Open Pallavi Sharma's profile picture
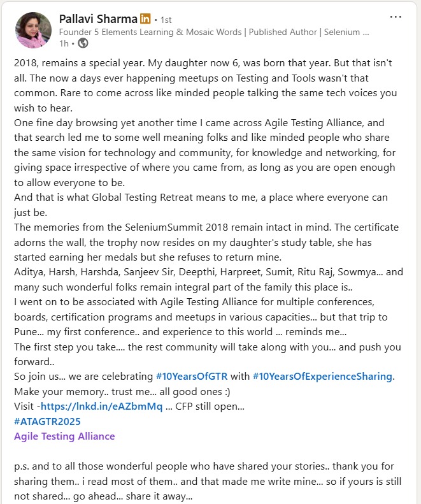The width and height of the screenshot is (421, 504). tap(32, 30)
